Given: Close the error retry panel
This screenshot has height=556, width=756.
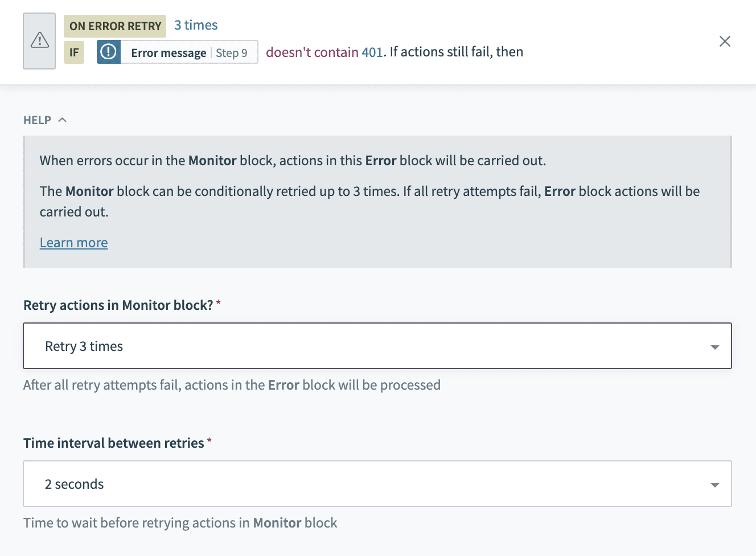Looking at the screenshot, I should (x=725, y=41).
